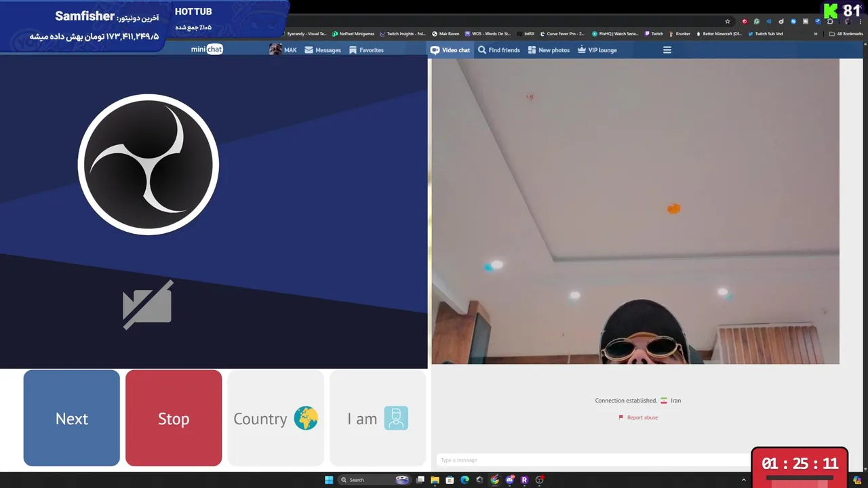Click the Chrome extensions puzzle icon
The image size is (868, 488).
830,22
